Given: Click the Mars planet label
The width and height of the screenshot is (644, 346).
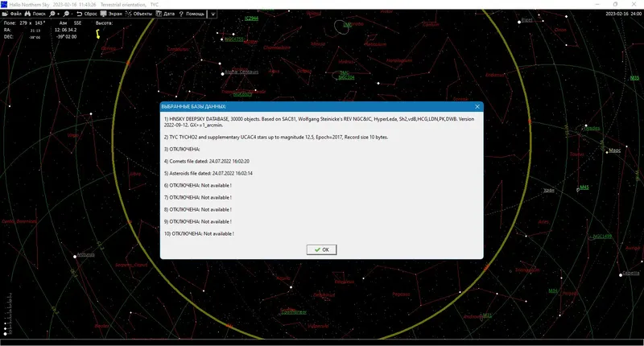Looking at the screenshot, I should coord(614,150).
